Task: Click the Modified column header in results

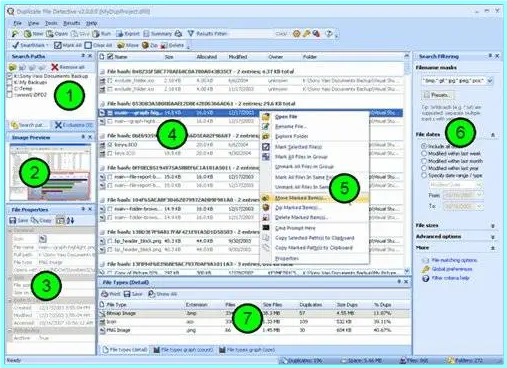Action: pyautogui.click(x=237, y=57)
